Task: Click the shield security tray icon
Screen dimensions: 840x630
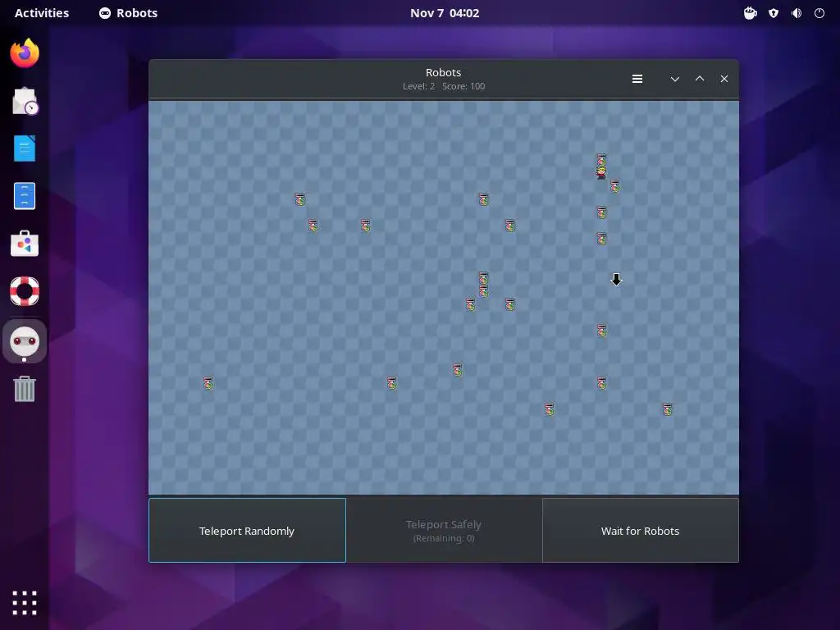Action: pos(774,13)
